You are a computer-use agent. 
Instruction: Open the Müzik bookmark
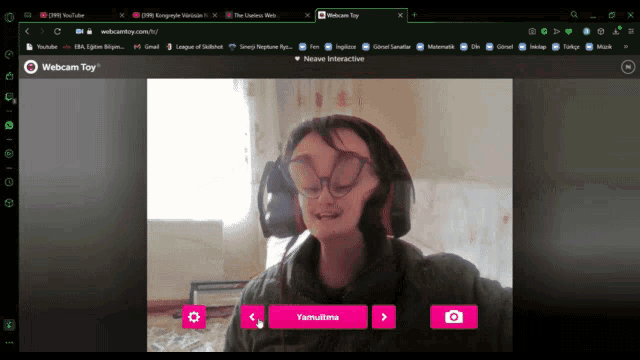coord(599,47)
